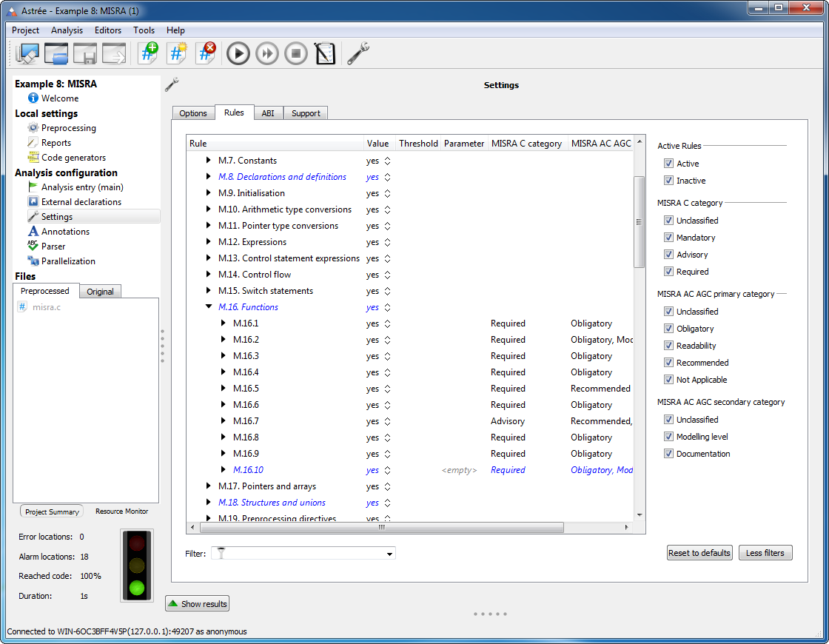Screen dimensions: 829x644
Task: Open the Resource Monitor tab
Action: (121, 511)
